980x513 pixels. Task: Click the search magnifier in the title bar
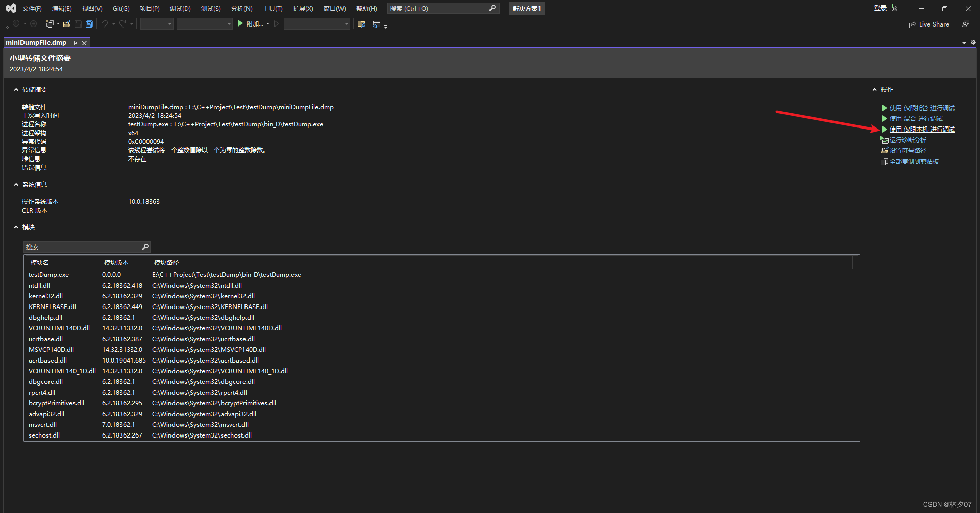click(492, 8)
